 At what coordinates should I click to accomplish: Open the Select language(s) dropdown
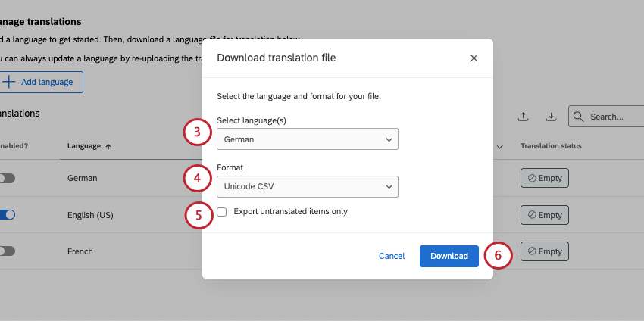[307, 139]
